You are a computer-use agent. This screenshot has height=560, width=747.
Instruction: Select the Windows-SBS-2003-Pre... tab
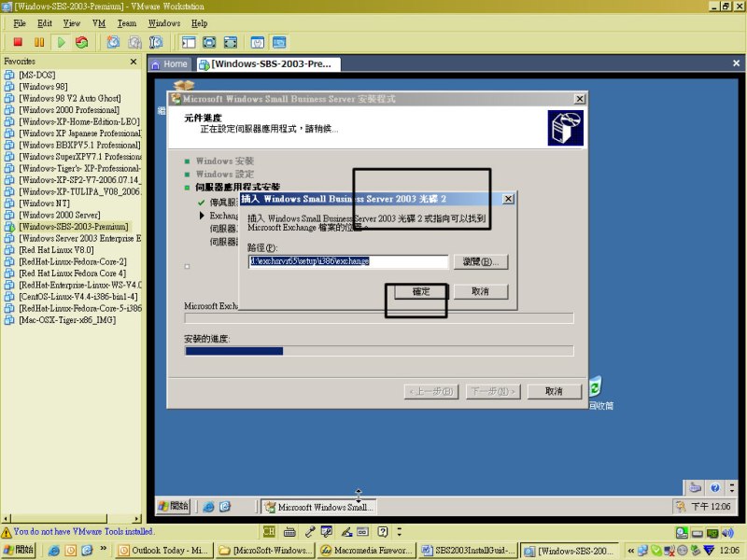pos(268,64)
